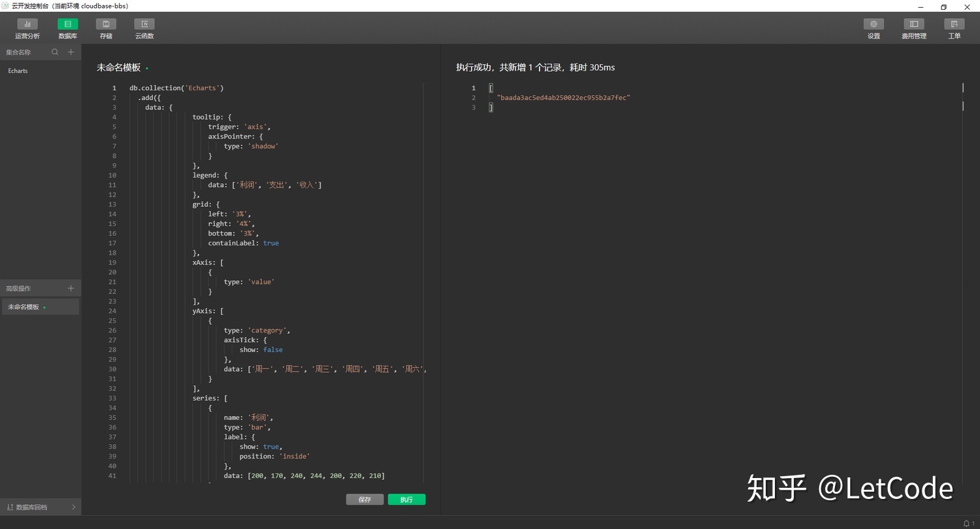Click the notification bell in the status bar
Image resolution: width=980 pixels, height=529 pixels.
[966, 523]
